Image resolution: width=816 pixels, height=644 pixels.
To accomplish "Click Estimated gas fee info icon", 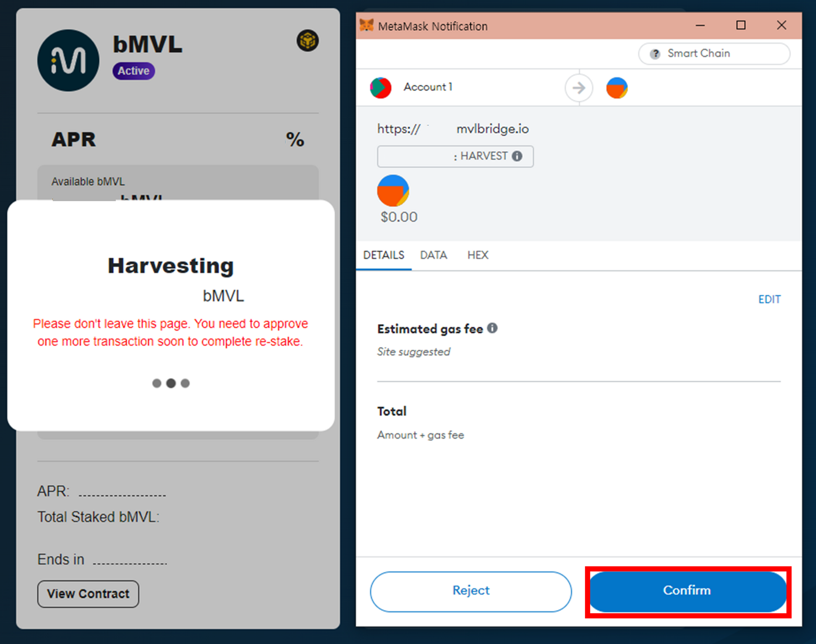I will [492, 328].
